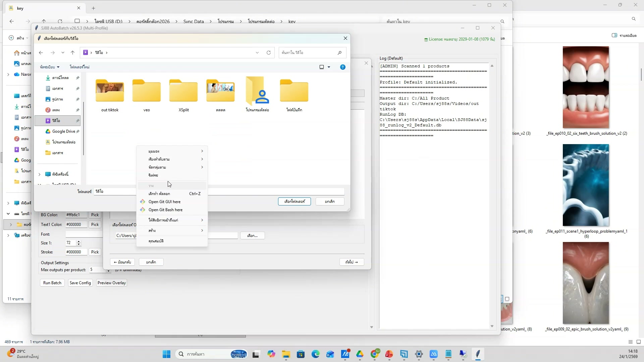Click the โฟลเดอร์ name input field
Viewport: 644px width, 362px height.
[x=114, y=191]
